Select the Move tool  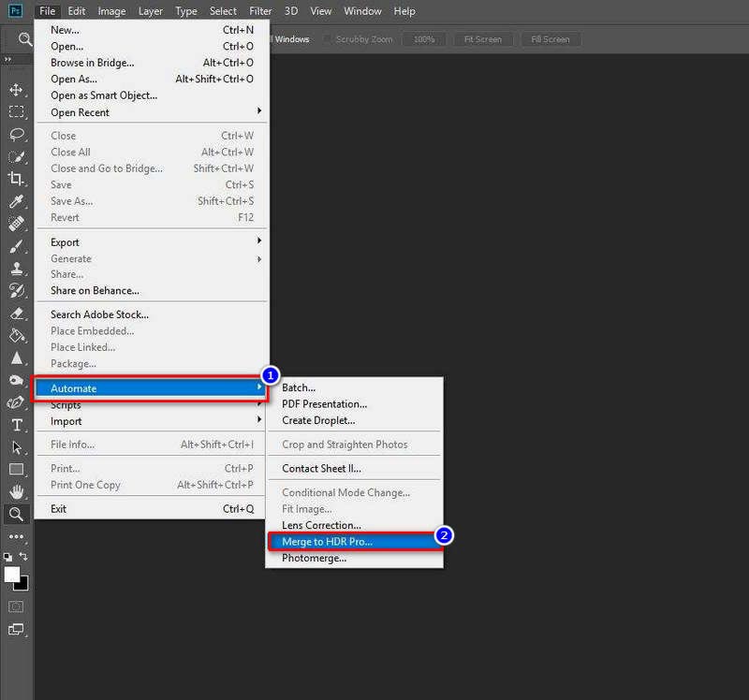pos(16,90)
